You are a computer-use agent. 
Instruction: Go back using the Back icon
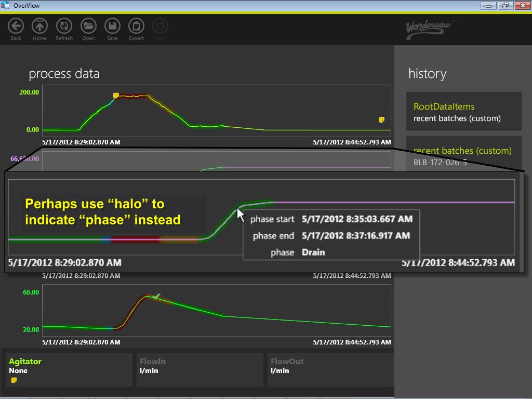coord(16,26)
